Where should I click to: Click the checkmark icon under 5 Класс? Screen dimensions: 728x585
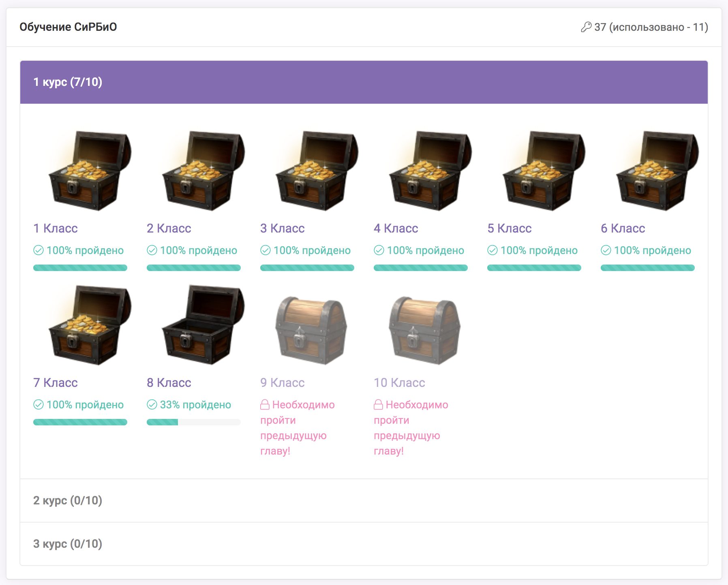(x=492, y=250)
